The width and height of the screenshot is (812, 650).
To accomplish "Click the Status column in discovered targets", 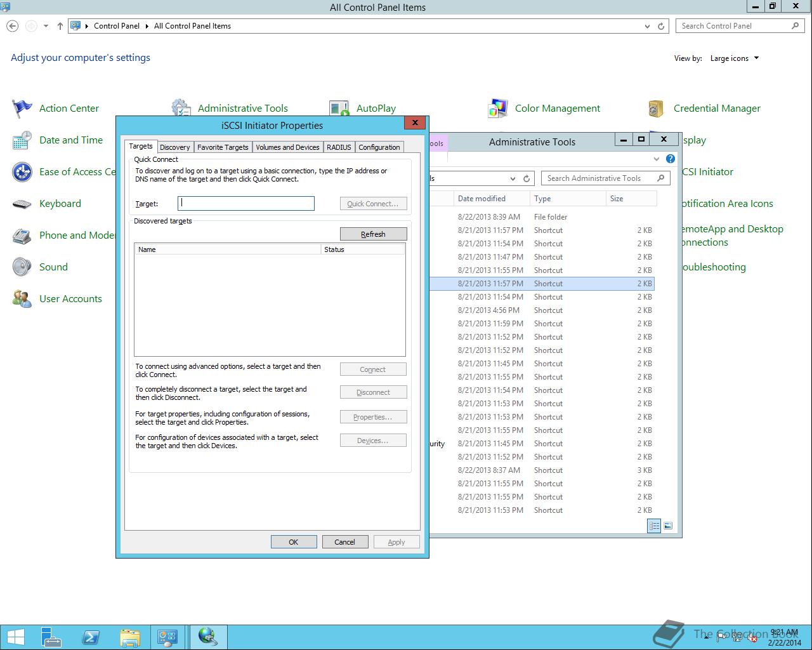I will [x=363, y=249].
